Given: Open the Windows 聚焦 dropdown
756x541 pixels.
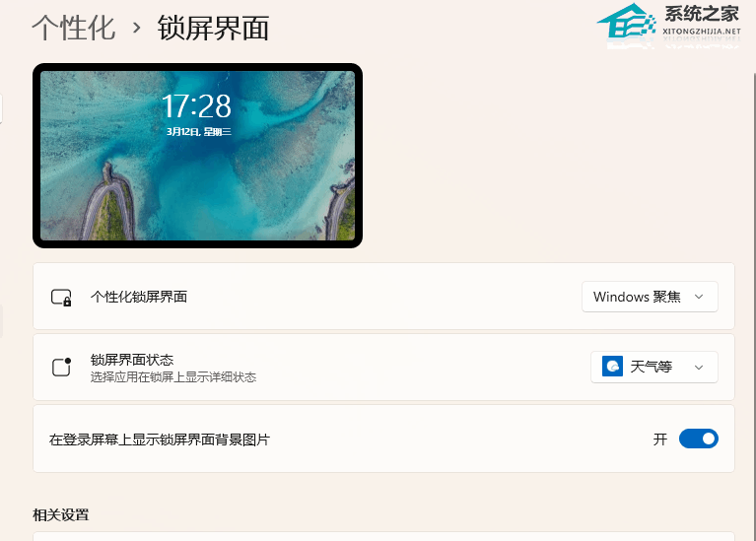Looking at the screenshot, I should tap(650, 297).
